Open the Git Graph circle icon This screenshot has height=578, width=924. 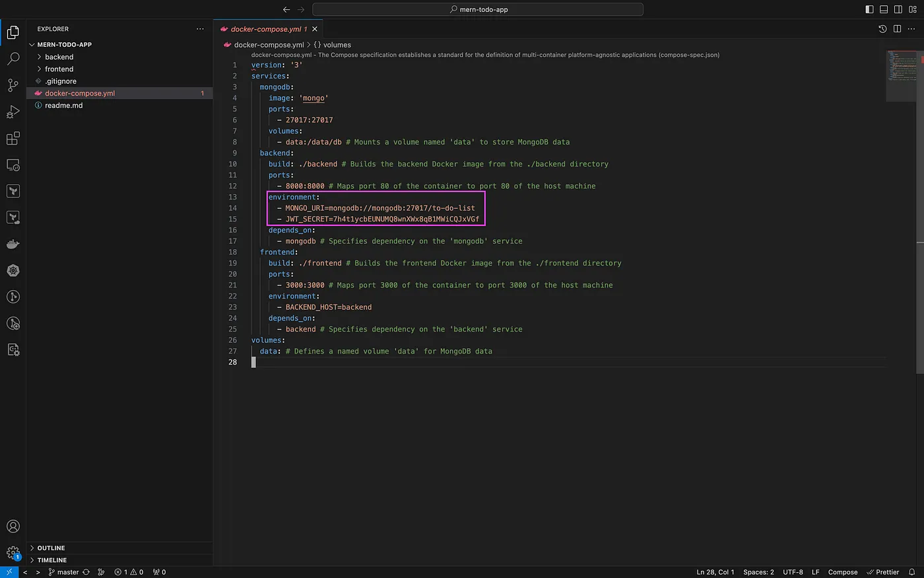click(x=13, y=297)
